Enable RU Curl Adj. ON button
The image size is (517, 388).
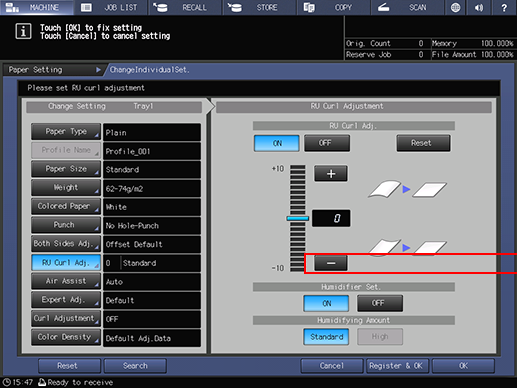277,143
